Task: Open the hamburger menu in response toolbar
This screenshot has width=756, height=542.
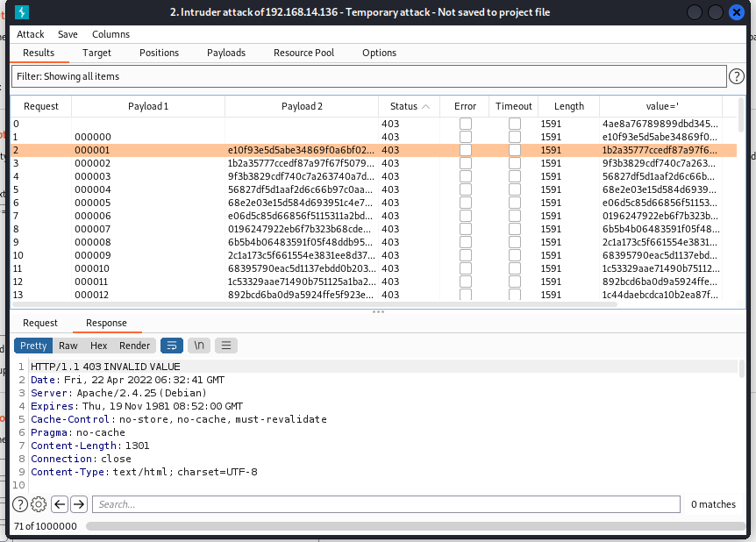Action: click(226, 346)
